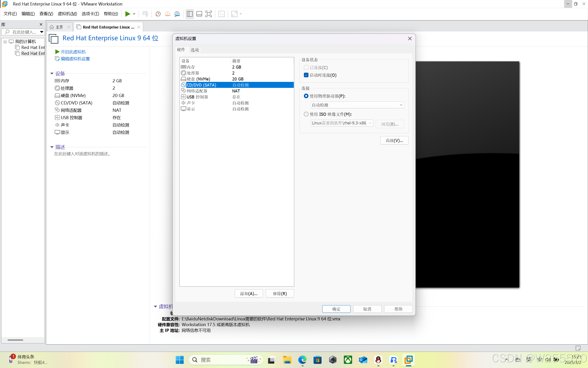Open the 虚拟机(M) menu
Viewport: 588px width, 368px height.
click(67, 14)
